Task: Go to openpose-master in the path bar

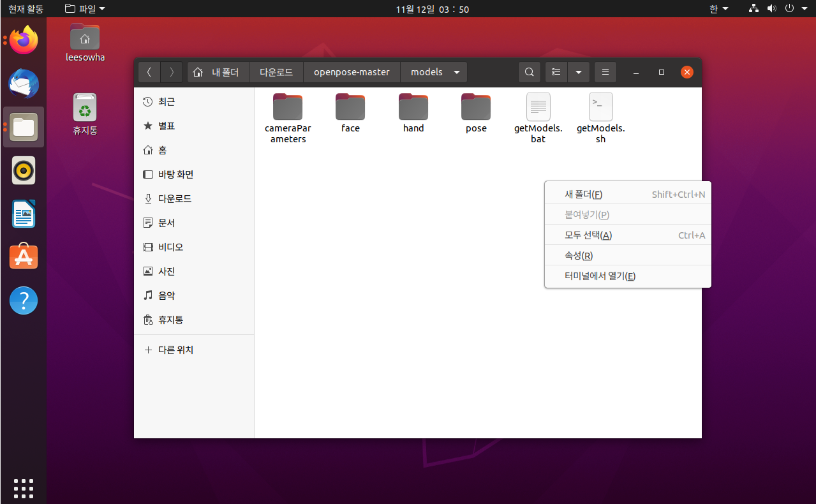Action: 352,72
